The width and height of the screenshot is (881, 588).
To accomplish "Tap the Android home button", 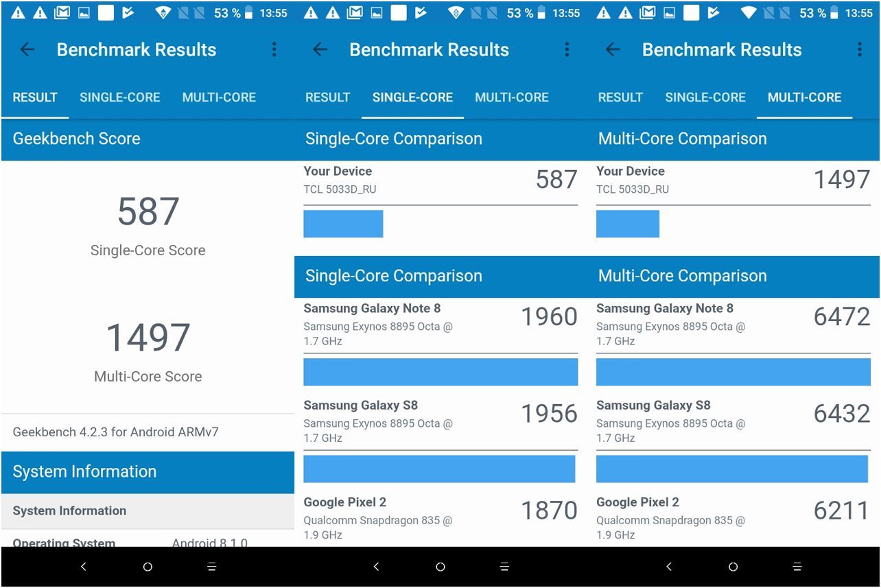I will 147,567.
